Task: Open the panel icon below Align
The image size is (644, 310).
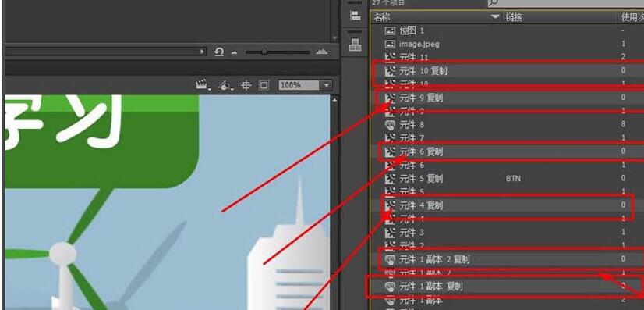Action: [355, 45]
